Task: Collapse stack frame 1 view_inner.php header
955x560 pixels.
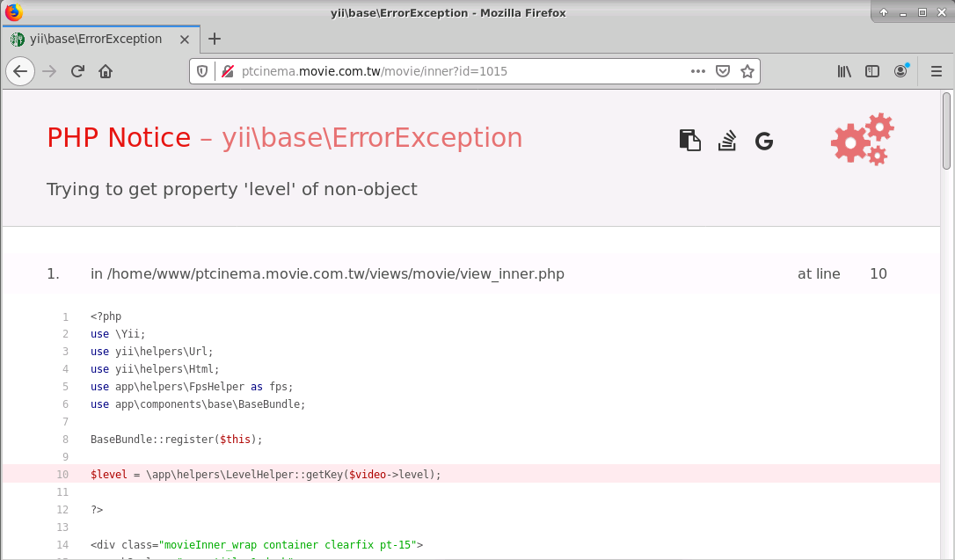Action: [470, 274]
